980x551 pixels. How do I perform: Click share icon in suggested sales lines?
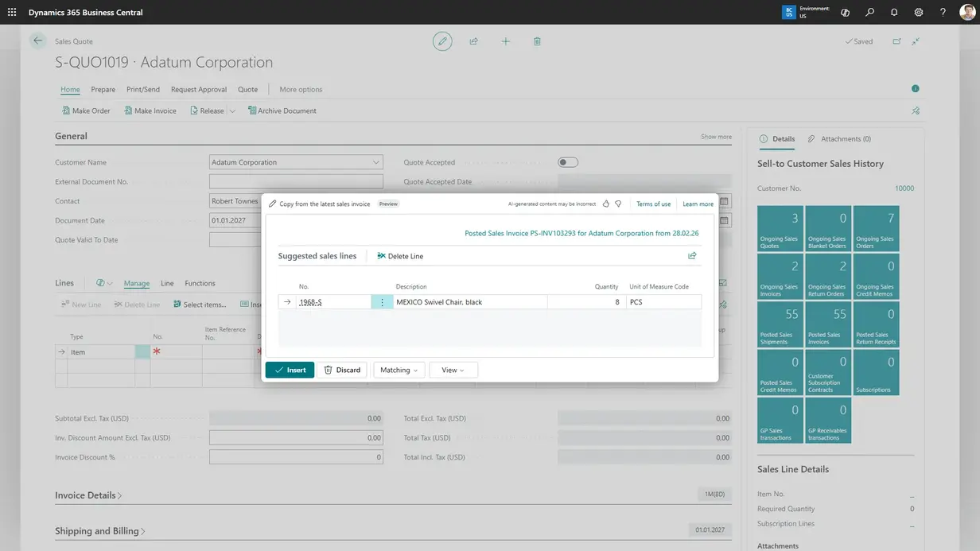[692, 256]
